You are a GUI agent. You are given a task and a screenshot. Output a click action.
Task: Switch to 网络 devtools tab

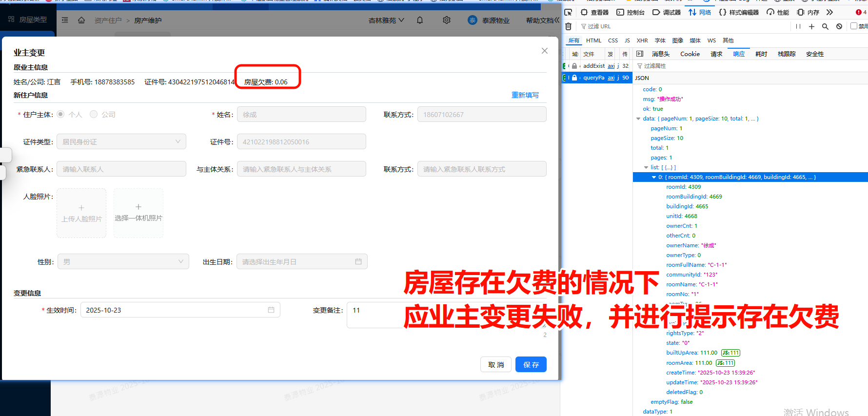point(700,12)
